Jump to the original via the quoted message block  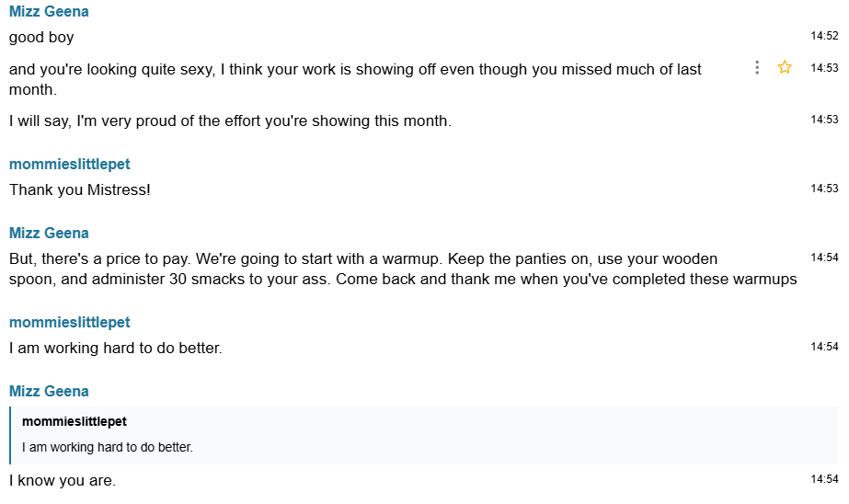point(423,435)
